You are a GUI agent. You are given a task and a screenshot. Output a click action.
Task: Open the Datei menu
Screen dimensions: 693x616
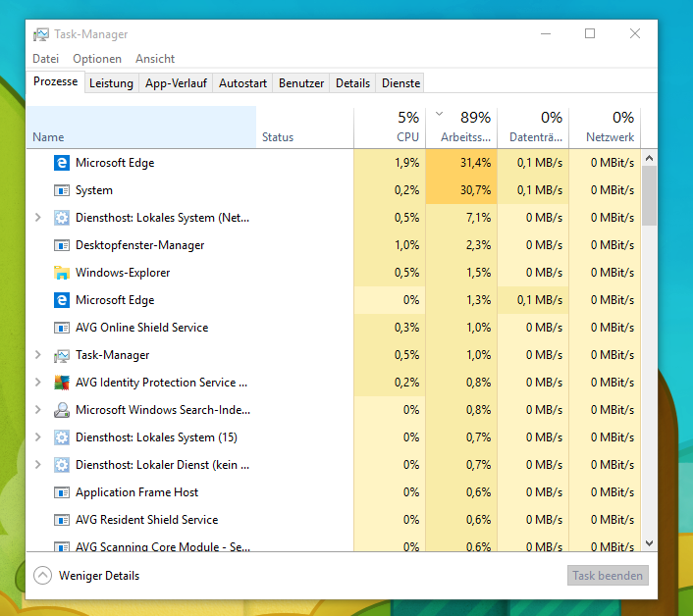tap(45, 59)
